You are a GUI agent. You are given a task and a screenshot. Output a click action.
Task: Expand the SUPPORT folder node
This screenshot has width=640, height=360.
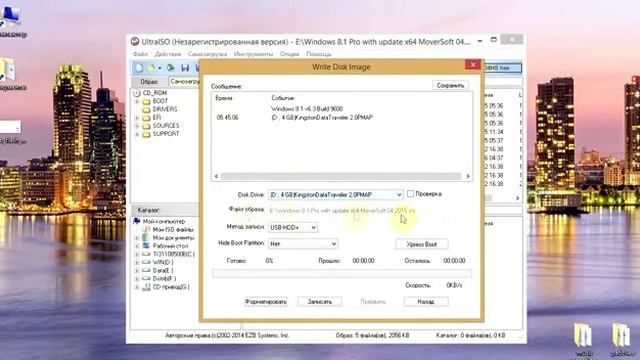(137, 134)
